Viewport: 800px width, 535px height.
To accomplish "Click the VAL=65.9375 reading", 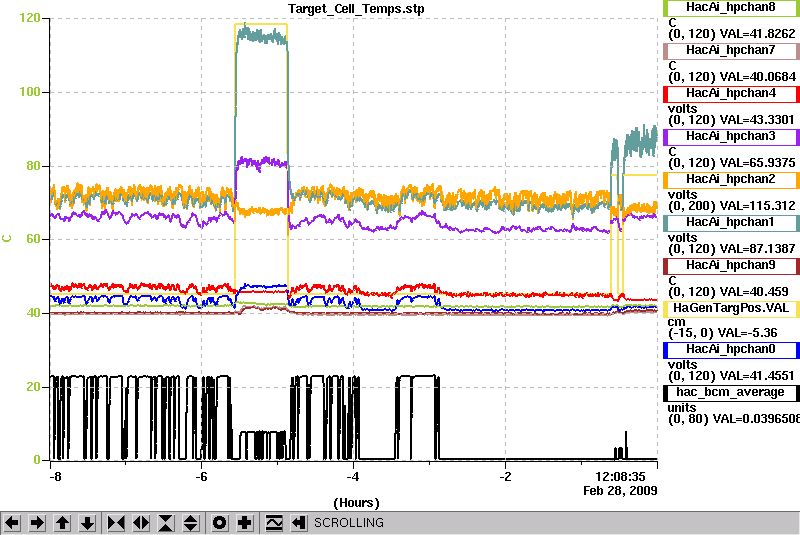I will click(757, 163).
